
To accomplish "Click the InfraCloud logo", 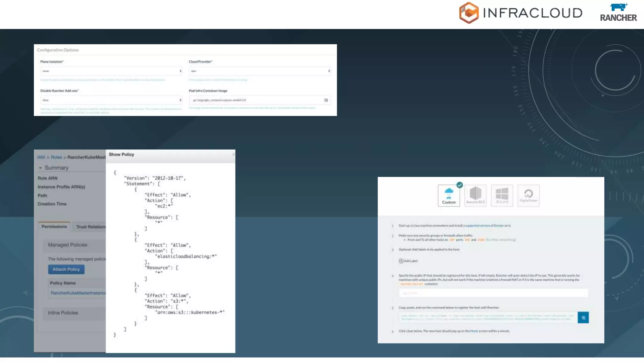I will click(x=520, y=13).
